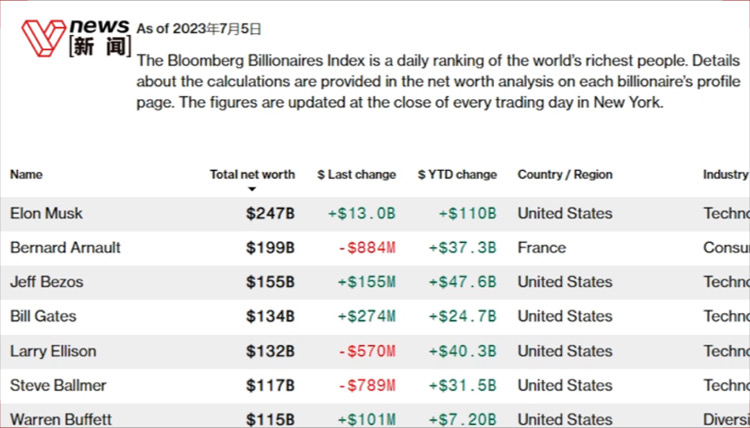The width and height of the screenshot is (750, 428).
Task: Sort by Total net worth column header
Action: [252, 174]
